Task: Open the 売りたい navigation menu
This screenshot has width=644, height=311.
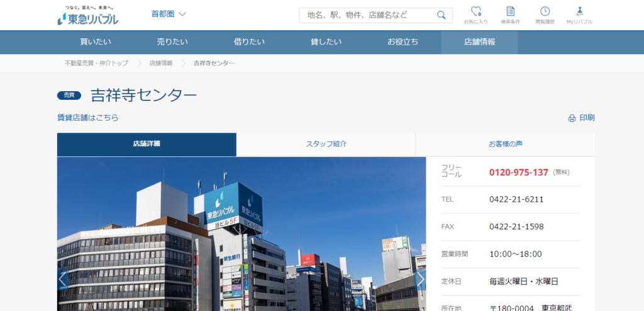Action: [172, 42]
